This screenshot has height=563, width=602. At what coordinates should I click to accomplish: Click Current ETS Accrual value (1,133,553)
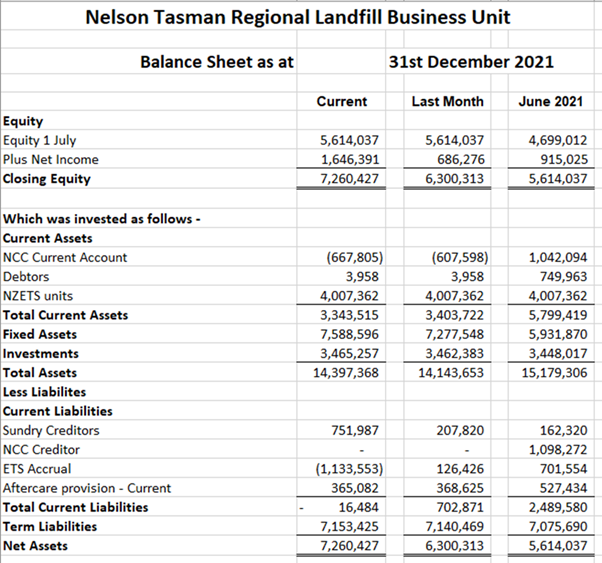click(349, 469)
